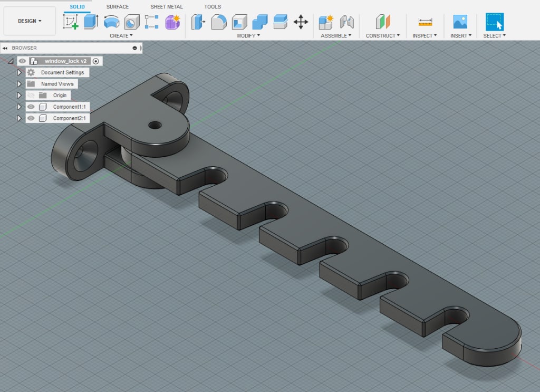Viewport: 540px width, 392px height.
Task: Expand the Component1:1 node
Action: click(20, 107)
